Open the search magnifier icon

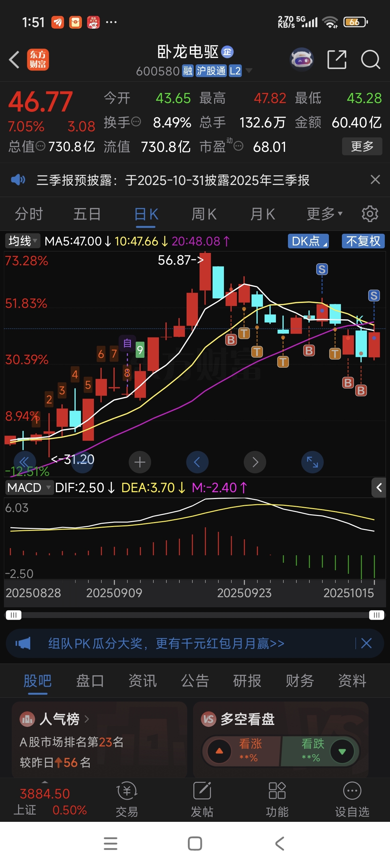click(370, 59)
